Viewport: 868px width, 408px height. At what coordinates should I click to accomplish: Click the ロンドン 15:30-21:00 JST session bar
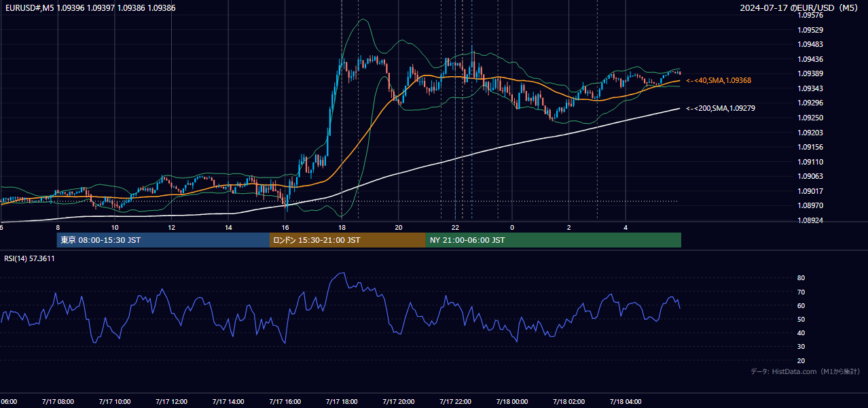click(348, 240)
